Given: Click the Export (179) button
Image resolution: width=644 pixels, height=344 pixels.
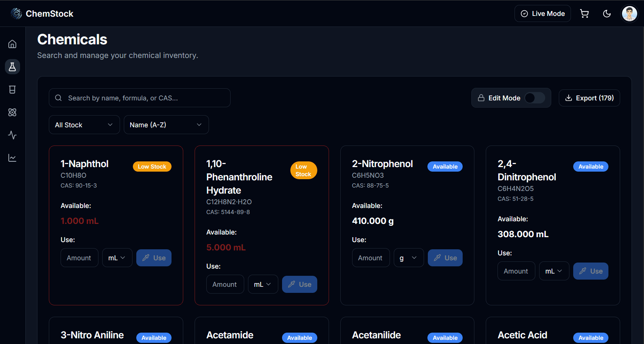Looking at the screenshot, I should click(x=589, y=98).
